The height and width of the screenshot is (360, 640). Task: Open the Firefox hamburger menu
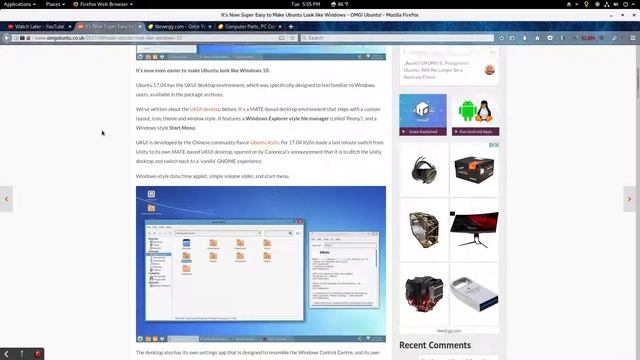(x=633, y=38)
